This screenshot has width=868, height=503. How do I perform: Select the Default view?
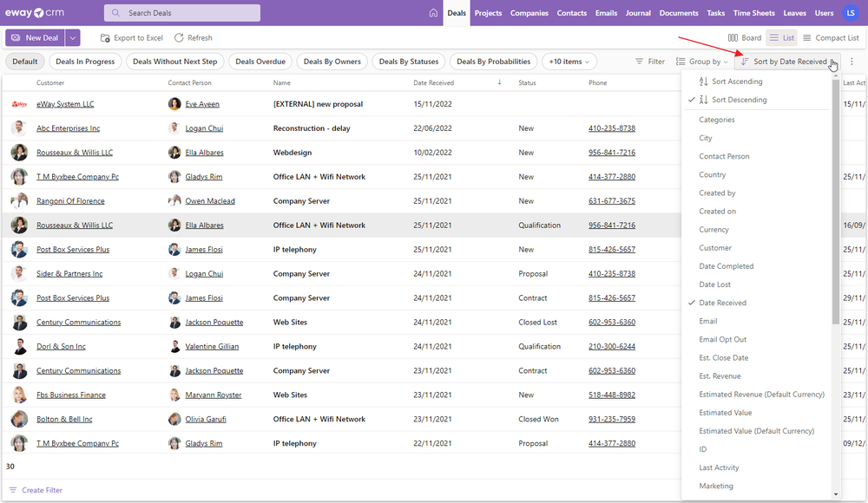(x=25, y=62)
